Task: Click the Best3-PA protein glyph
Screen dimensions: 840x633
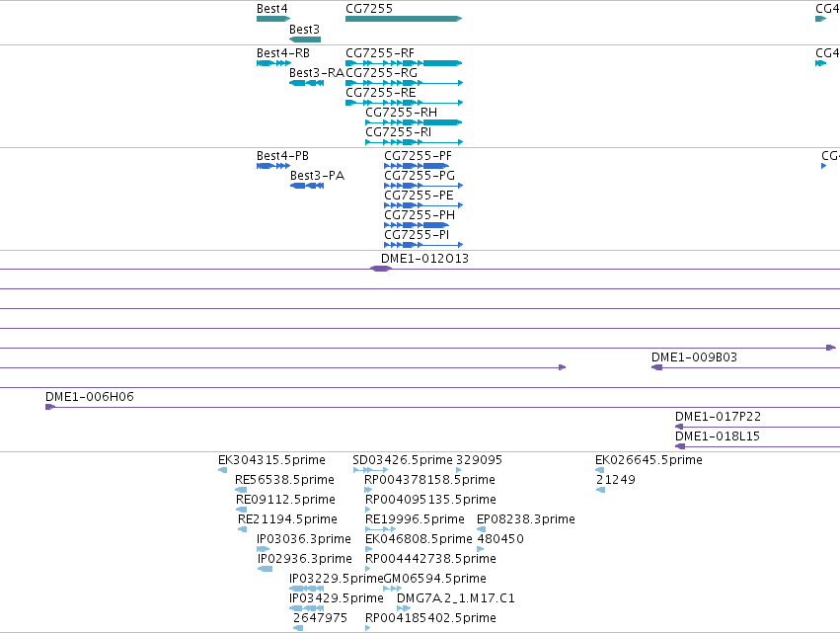Action: [x=307, y=186]
